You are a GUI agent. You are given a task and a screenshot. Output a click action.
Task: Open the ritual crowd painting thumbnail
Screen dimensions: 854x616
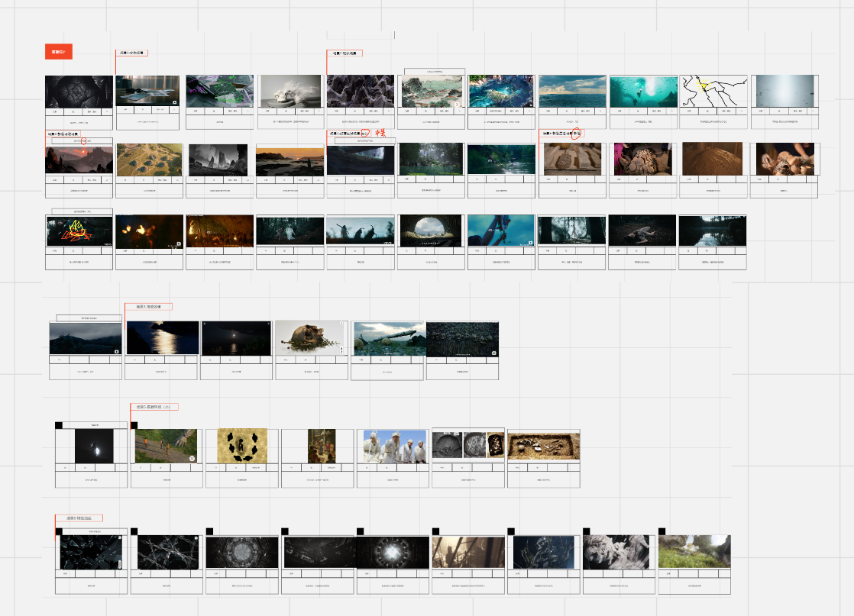tap(322, 447)
